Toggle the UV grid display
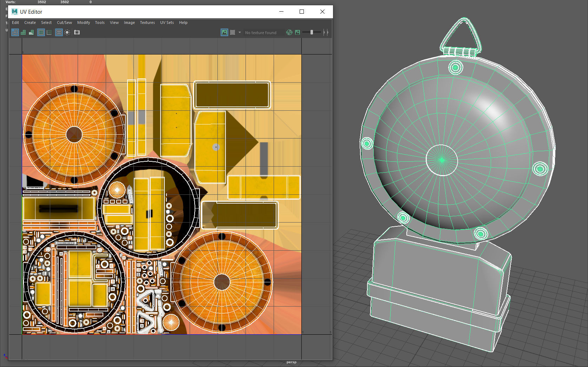 click(59, 32)
